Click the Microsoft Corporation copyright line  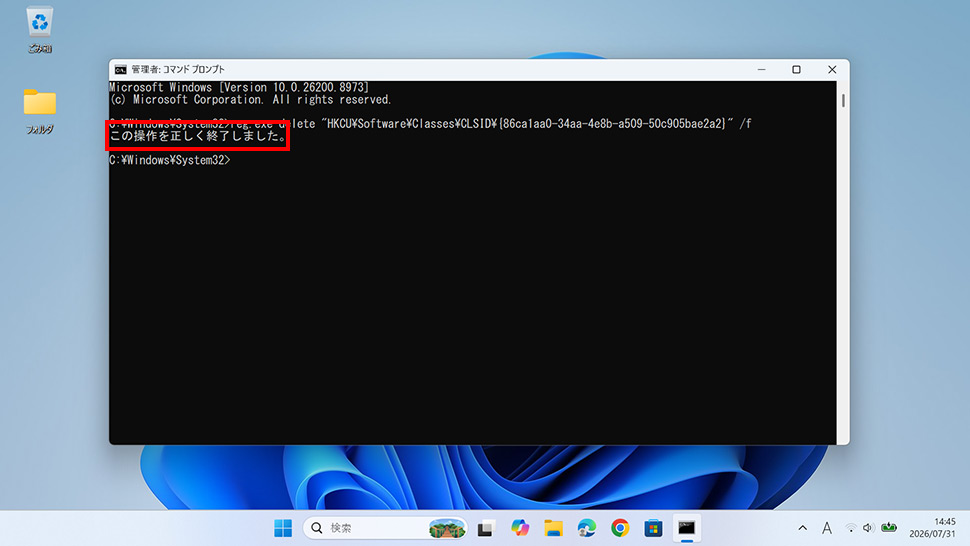tap(251, 100)
